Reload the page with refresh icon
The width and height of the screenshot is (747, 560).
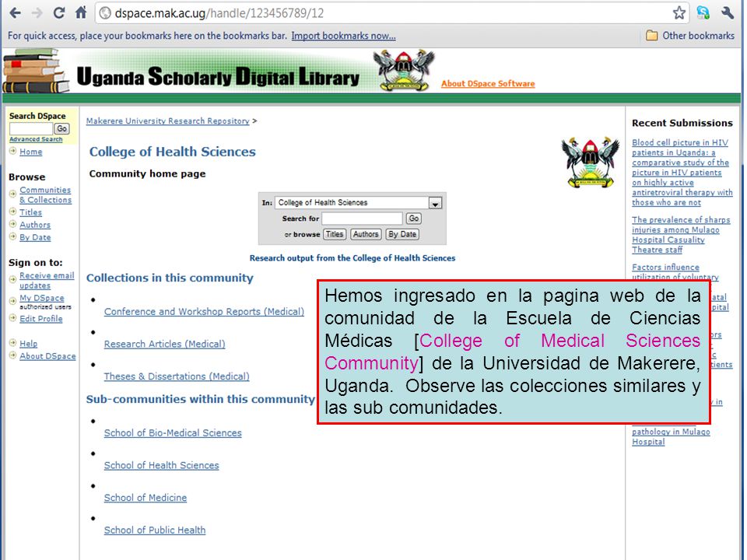(x=59, y=13)
